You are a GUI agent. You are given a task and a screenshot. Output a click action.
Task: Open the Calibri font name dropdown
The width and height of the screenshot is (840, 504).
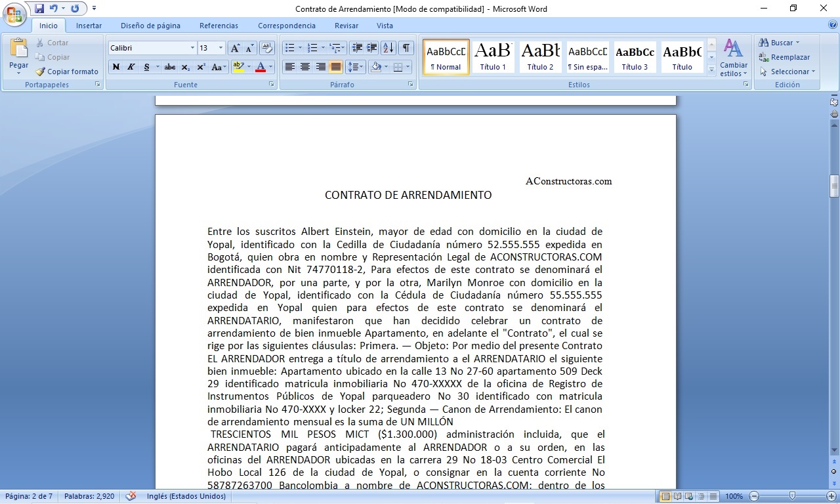(x=192, y=48)
